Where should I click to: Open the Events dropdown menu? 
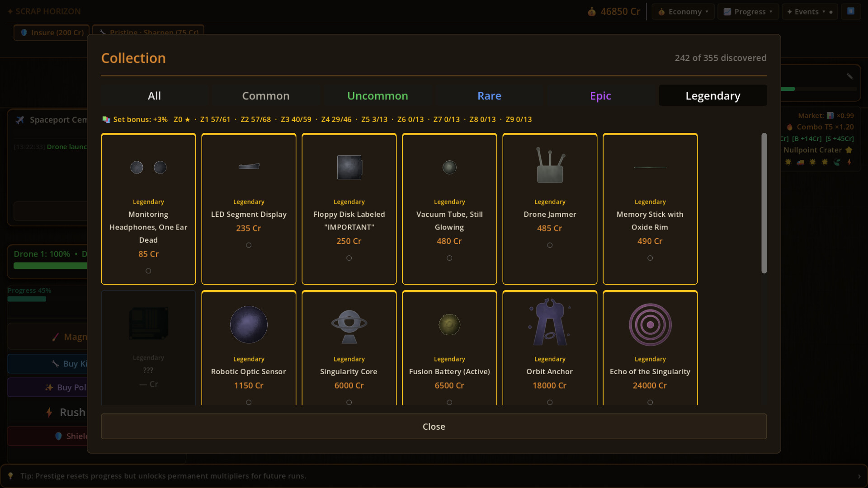810,12
